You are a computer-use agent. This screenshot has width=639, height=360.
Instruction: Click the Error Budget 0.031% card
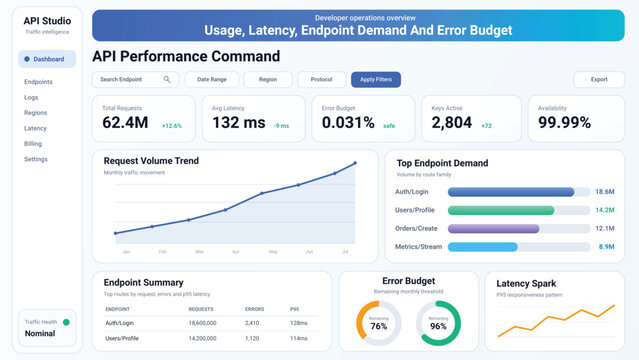[x=363, y=119]
